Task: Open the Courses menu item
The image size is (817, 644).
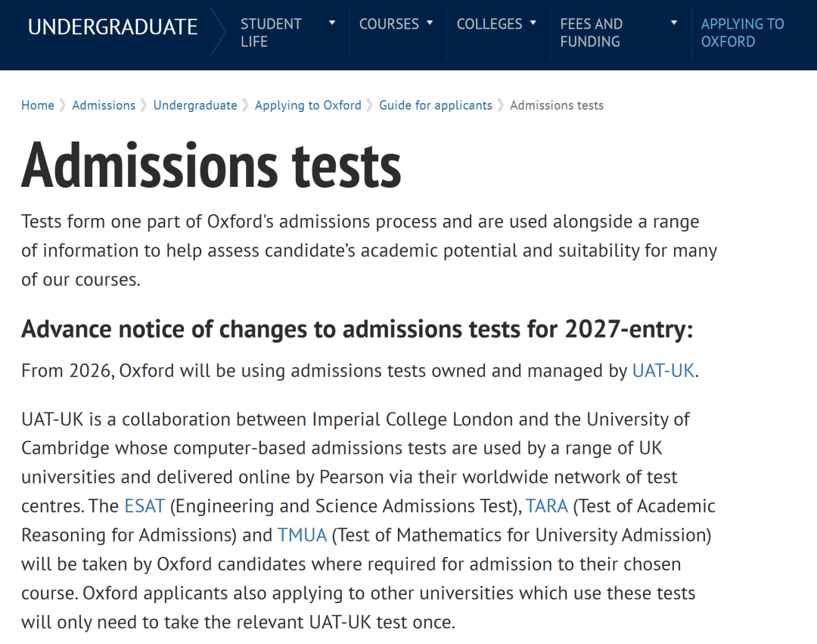Action: [389, 24]
